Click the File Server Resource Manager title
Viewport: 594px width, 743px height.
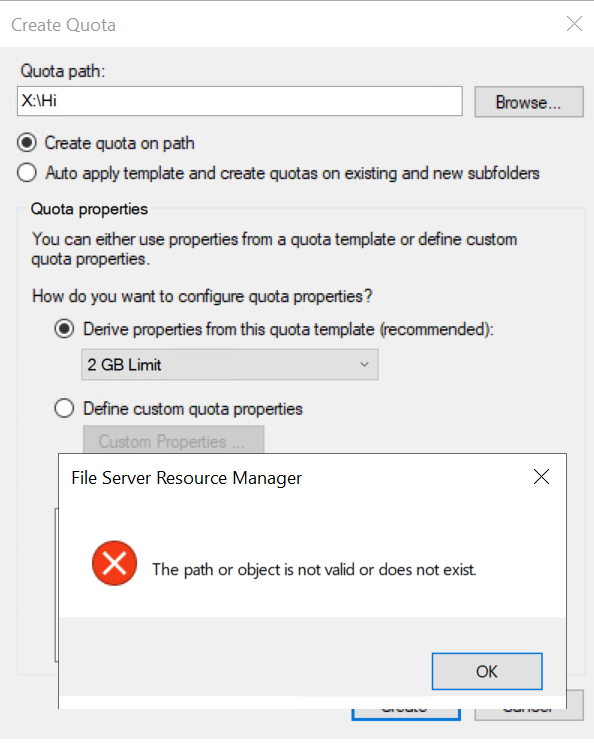pos(186,478)
